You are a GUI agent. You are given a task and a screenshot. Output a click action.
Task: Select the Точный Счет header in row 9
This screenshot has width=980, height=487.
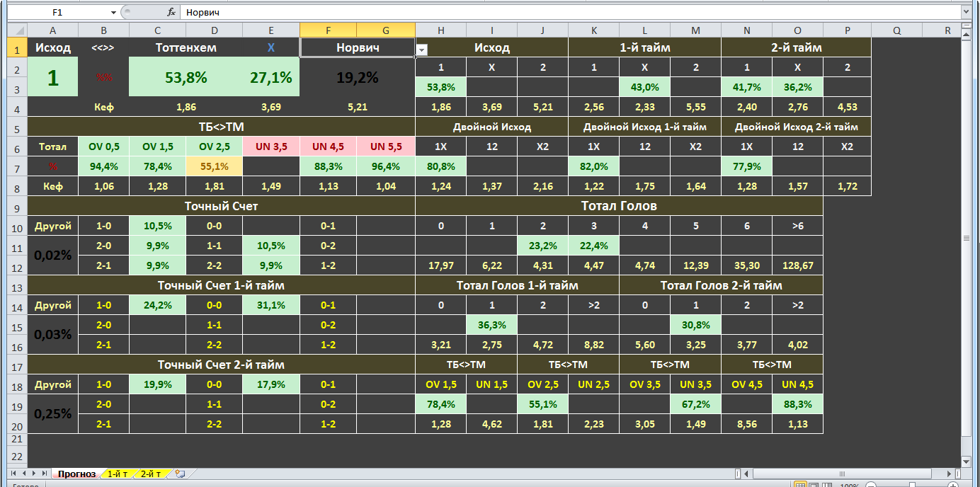[221, 206]
